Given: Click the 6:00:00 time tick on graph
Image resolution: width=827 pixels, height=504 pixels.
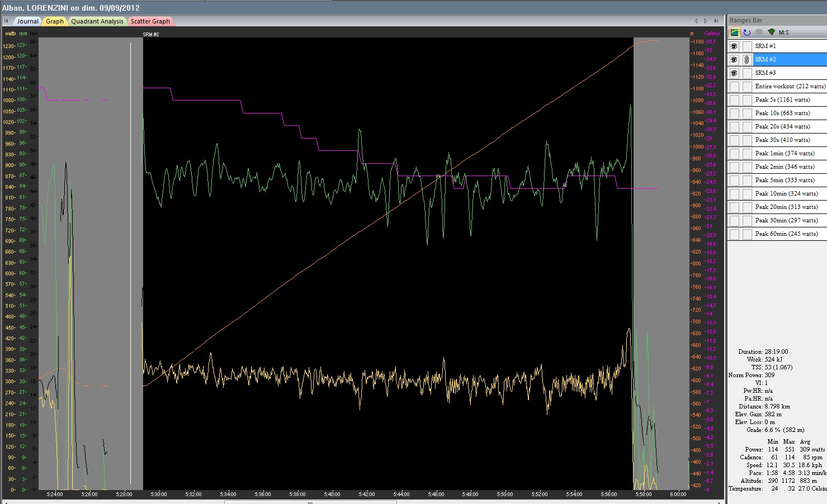Looking at the screenshot, I should tap(678, 495).
